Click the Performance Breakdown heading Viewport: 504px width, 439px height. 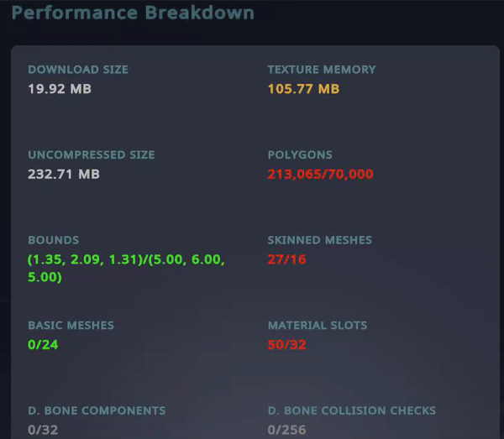click(133, 13)
